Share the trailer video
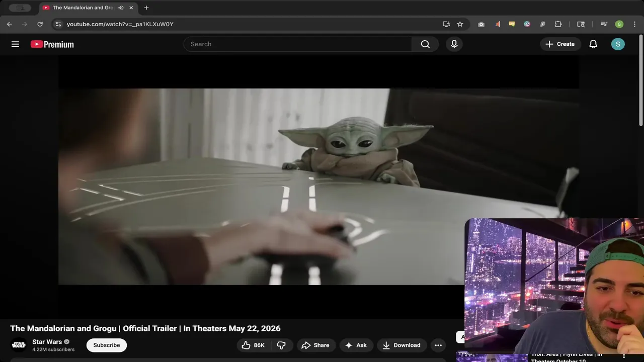This screenshot has width=644, height=362. (315, 345)
